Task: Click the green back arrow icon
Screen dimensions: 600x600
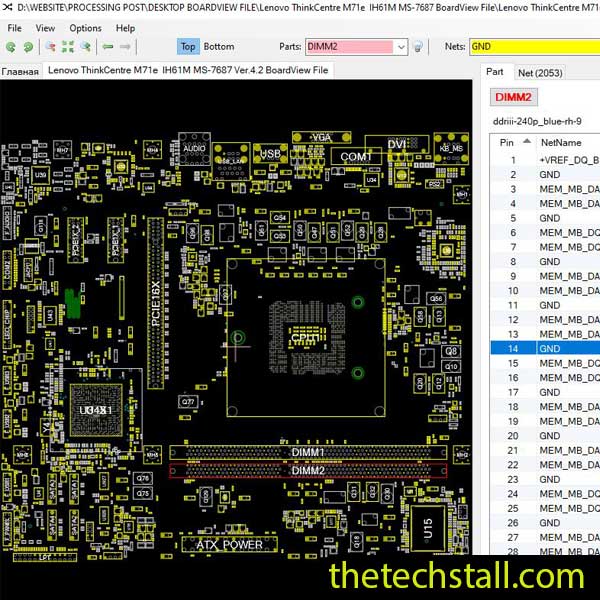Action: (108, 47)
